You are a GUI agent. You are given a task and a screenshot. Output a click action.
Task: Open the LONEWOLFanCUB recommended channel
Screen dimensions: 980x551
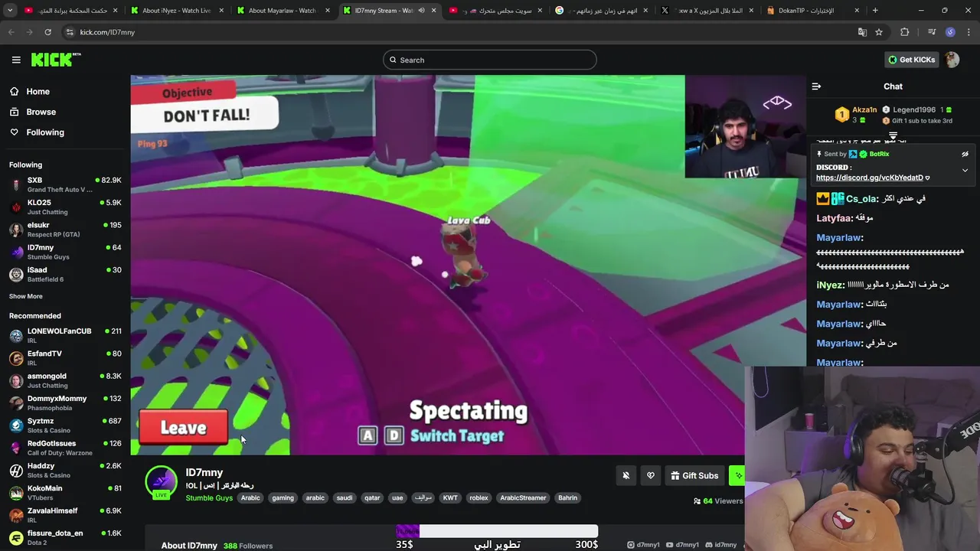[x=65, y=335]
